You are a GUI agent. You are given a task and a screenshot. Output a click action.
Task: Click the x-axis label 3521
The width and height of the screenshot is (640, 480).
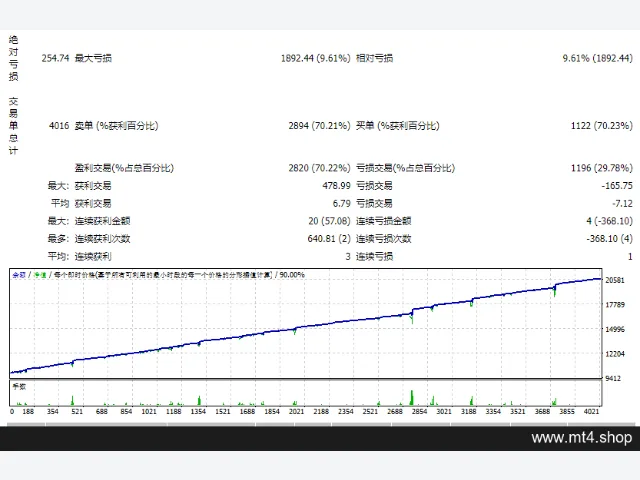[x=518, y=411]
